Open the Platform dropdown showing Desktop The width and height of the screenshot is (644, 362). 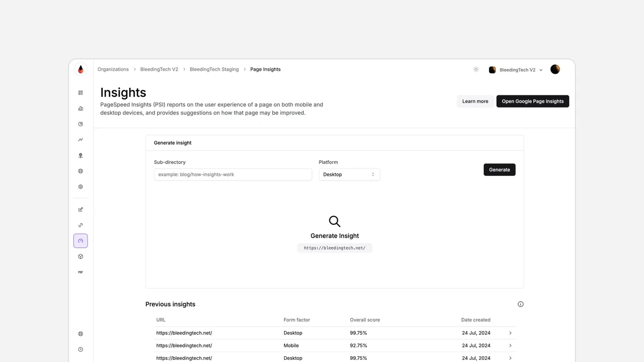click(x=349, y=174)
